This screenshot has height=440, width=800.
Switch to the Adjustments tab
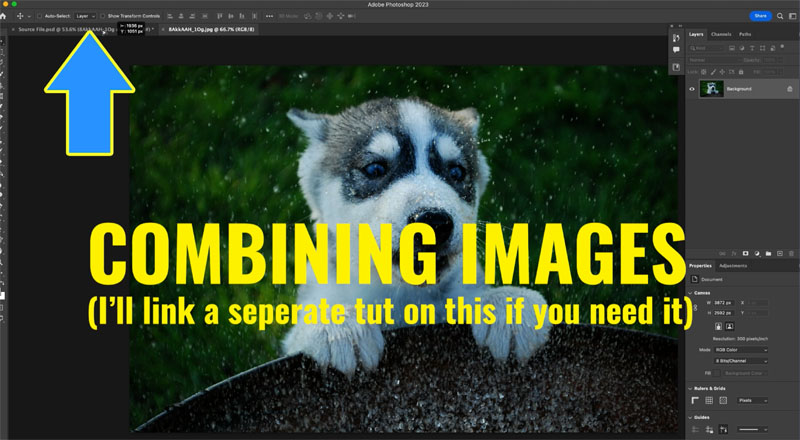pos(733,265)
